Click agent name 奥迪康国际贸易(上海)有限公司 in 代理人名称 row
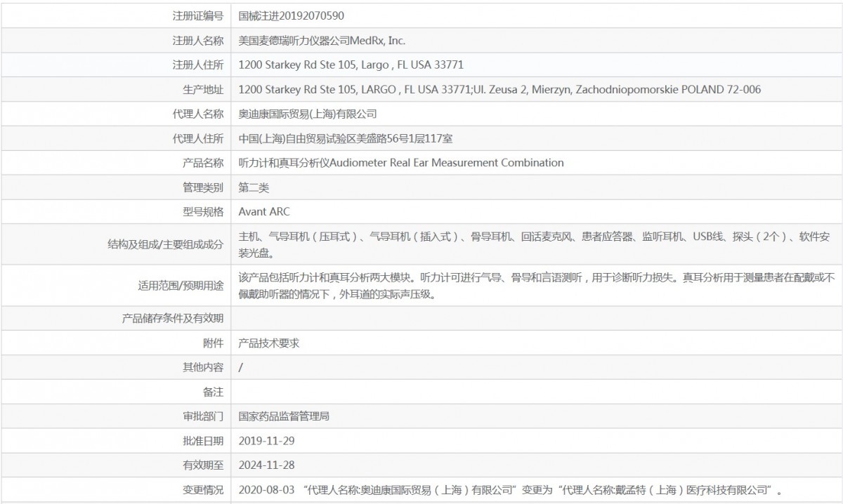 click(x=308, y=114)
